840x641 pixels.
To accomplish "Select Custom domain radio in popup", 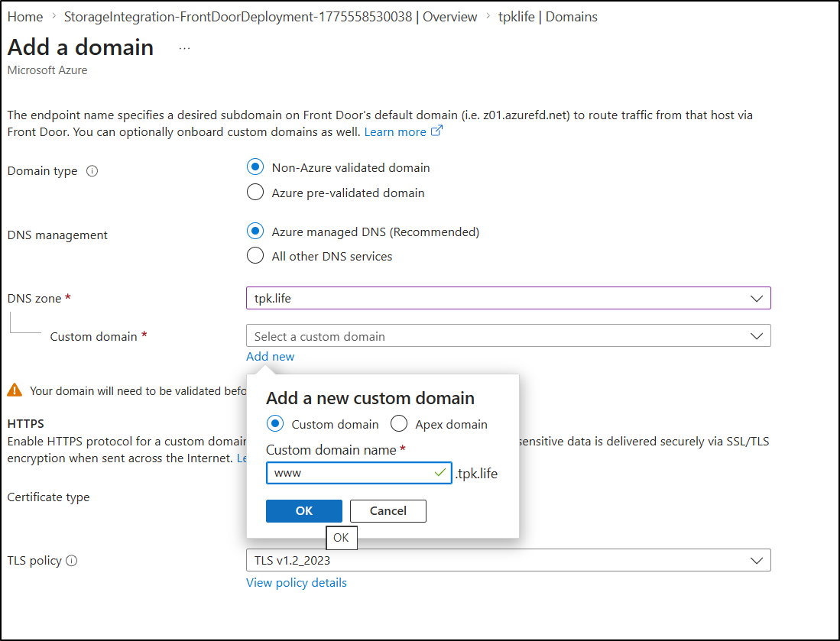I will point(275,424).
